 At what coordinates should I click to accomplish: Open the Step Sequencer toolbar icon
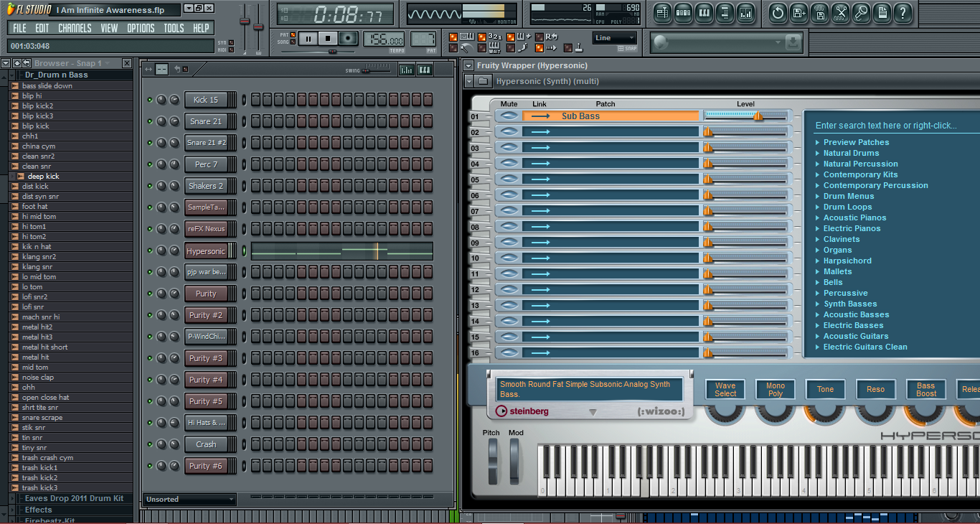tap(683, 12)
